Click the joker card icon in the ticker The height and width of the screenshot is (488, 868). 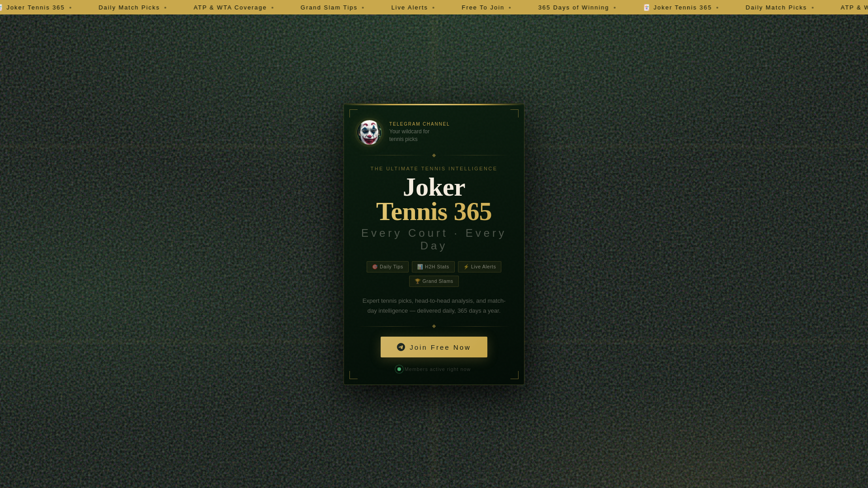pos(646,7)
